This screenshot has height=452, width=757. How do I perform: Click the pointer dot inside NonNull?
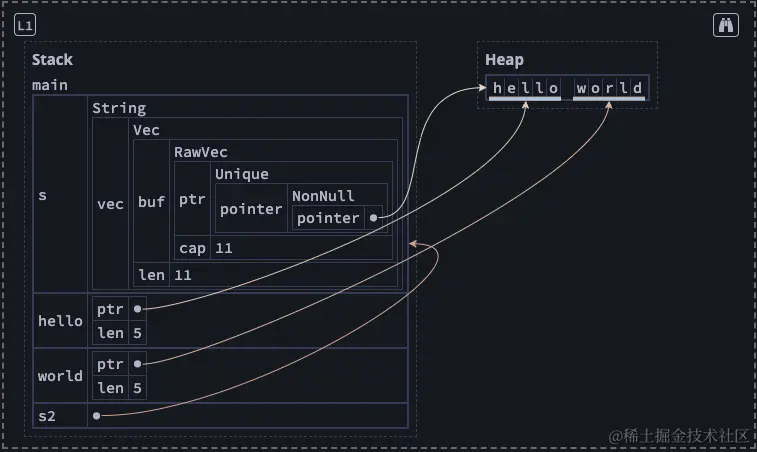coord(373,218)
